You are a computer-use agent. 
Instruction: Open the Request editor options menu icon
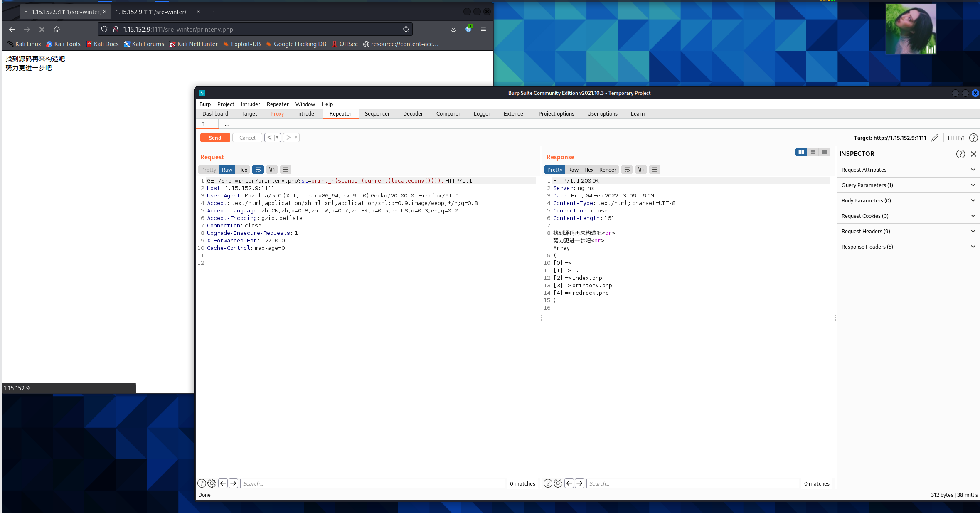click(x=286, y=170)
